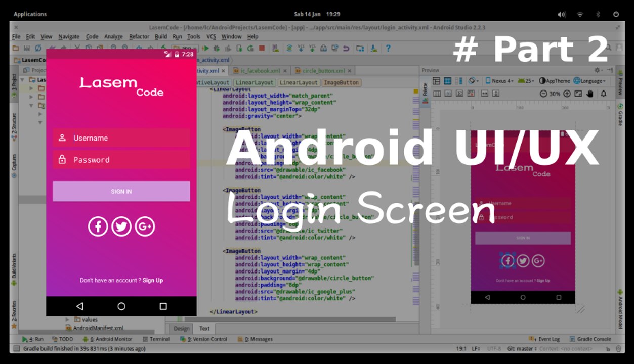Tap the emulator Back navigation button
This screenshot has height=364, width=634.
click(x=79, y=306)
